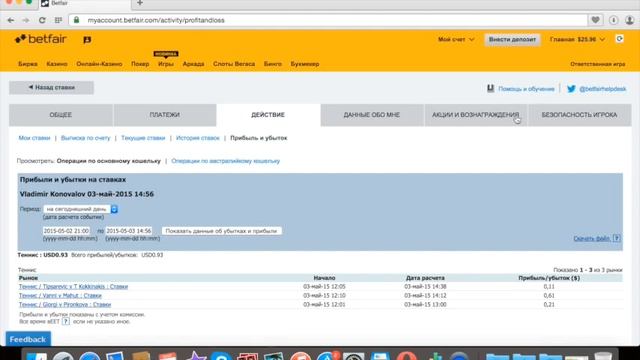Open the period dropdown selector
640x360 pixels.
(81, 209)
